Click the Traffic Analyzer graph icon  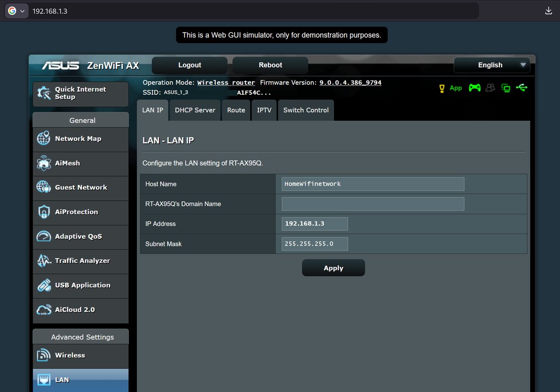click(44, 261)
